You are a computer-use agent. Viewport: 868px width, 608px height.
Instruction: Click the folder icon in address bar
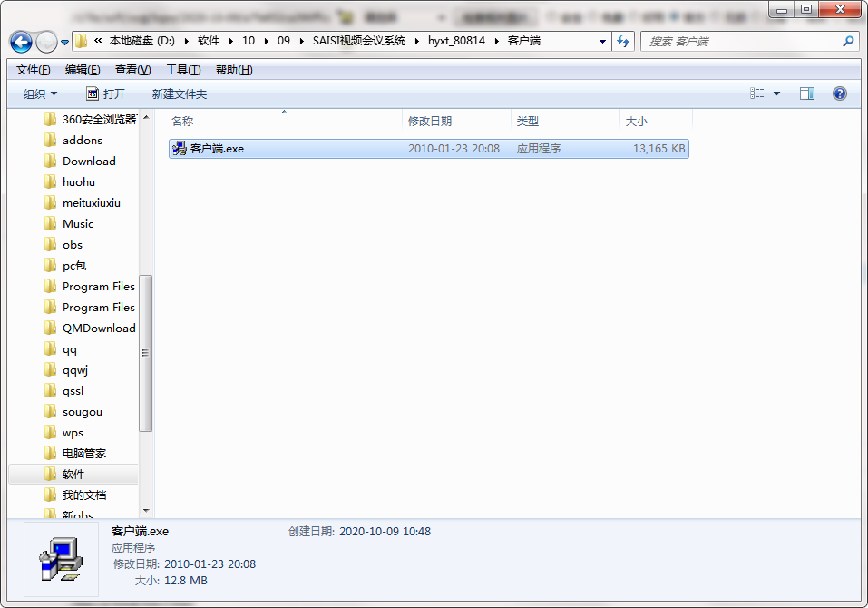(x=82, y=41)
